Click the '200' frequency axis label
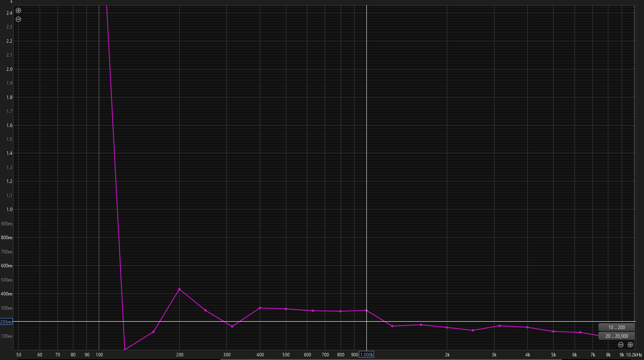644x360 pixels. click(180, 355)
